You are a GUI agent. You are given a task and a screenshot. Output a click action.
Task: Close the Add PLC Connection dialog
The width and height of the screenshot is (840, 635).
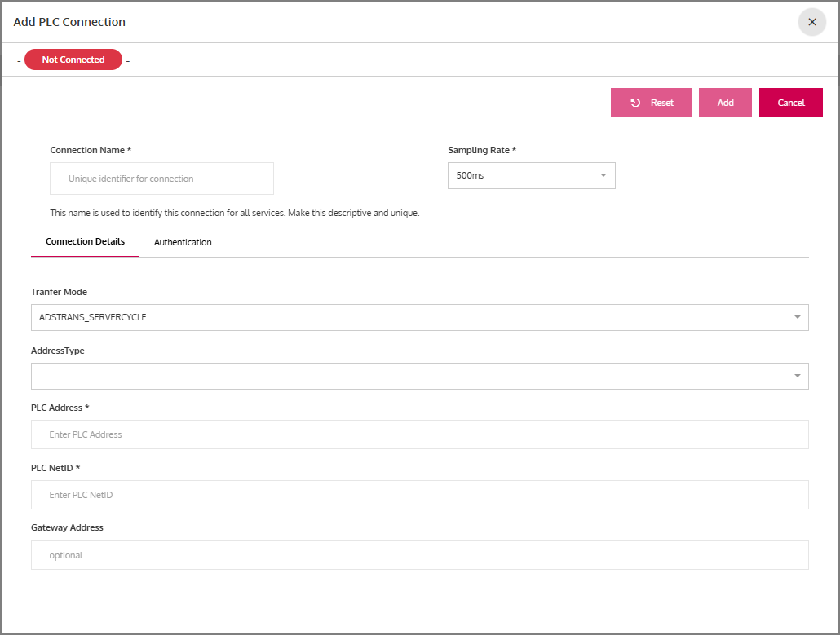[x=811, y=22]
